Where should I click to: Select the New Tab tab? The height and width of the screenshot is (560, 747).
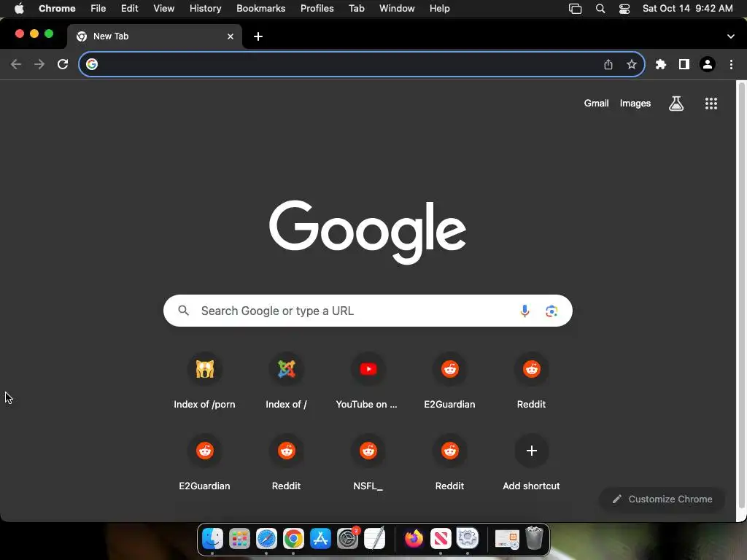click(155, 36)
